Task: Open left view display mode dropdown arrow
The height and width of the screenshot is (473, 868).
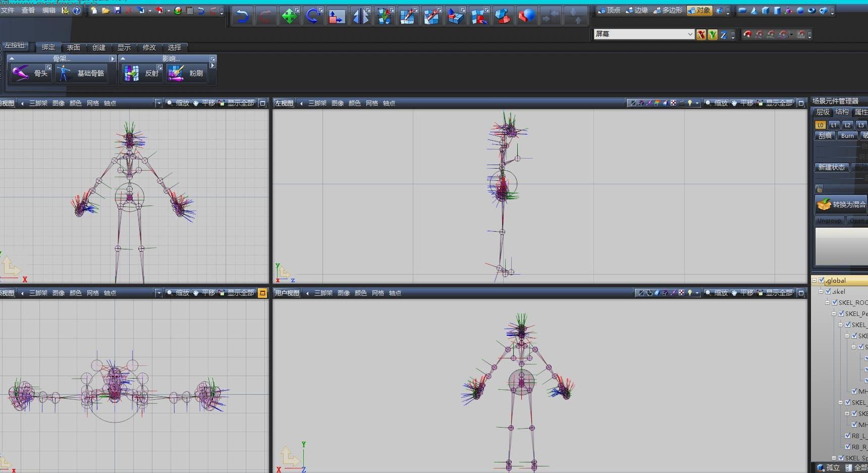Action: click(697, 103)
